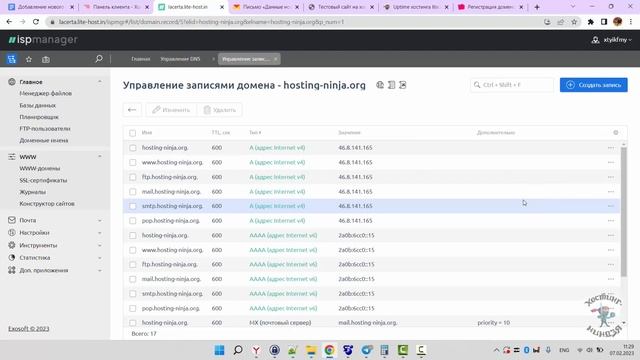Open Windows taskbar search
Screen dimensions: 640x360
[238, 350]
